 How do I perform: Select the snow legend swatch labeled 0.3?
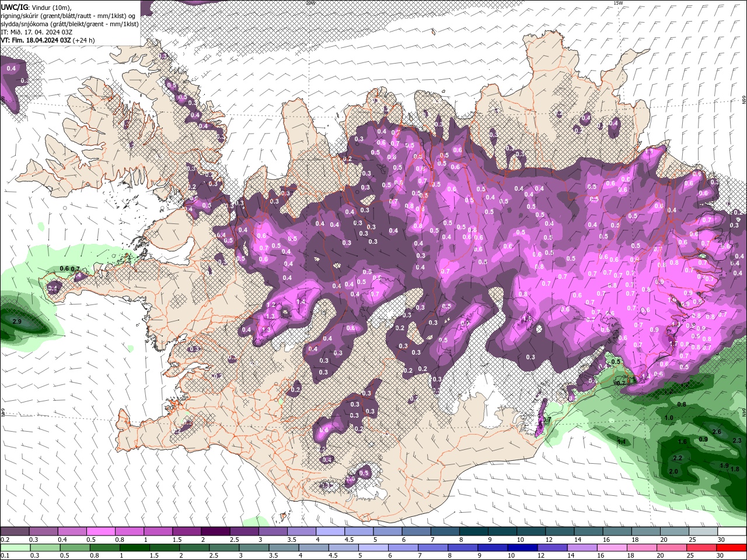[43, 531]
